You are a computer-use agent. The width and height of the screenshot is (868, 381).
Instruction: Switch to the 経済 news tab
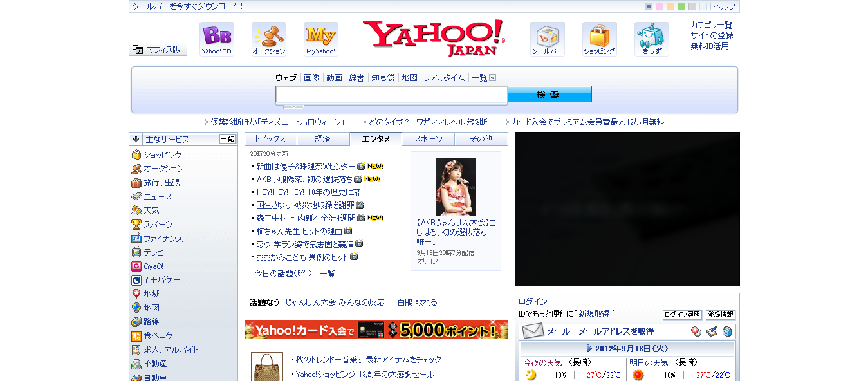pyautogui.click(x=323, y=139)
